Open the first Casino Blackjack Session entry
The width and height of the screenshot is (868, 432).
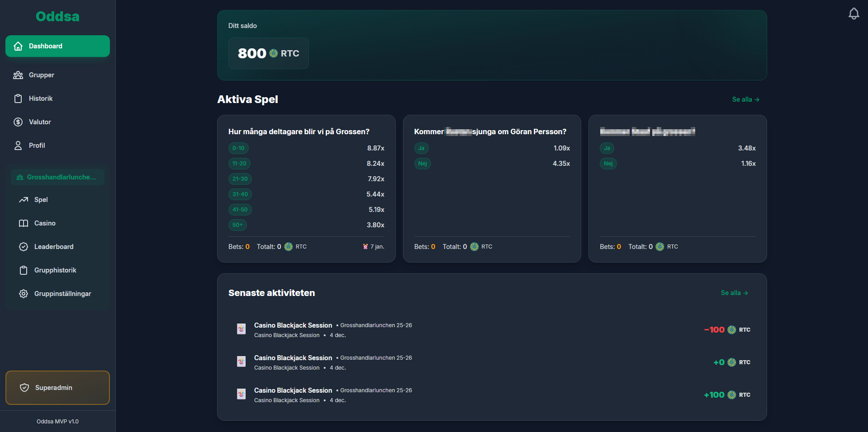point(492,330)
